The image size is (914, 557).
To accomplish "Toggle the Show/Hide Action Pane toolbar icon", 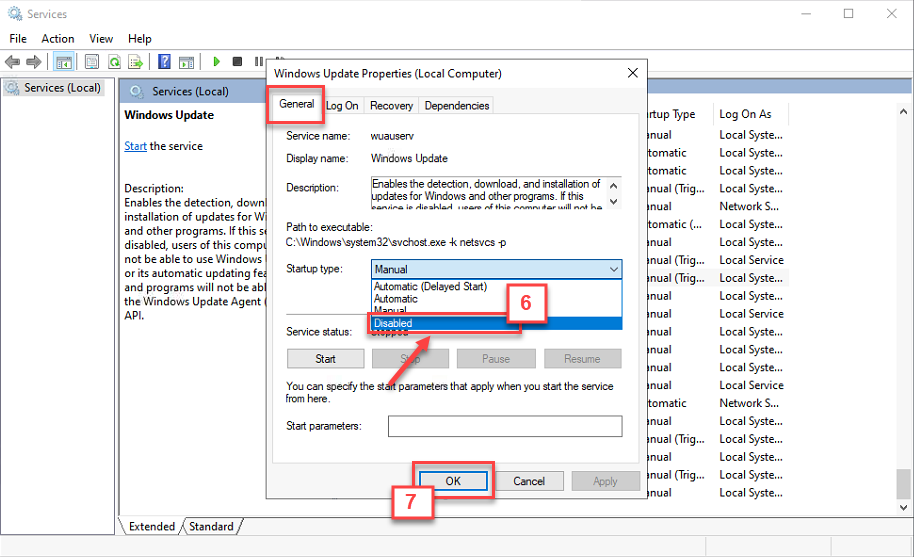I will click(187, 62).
